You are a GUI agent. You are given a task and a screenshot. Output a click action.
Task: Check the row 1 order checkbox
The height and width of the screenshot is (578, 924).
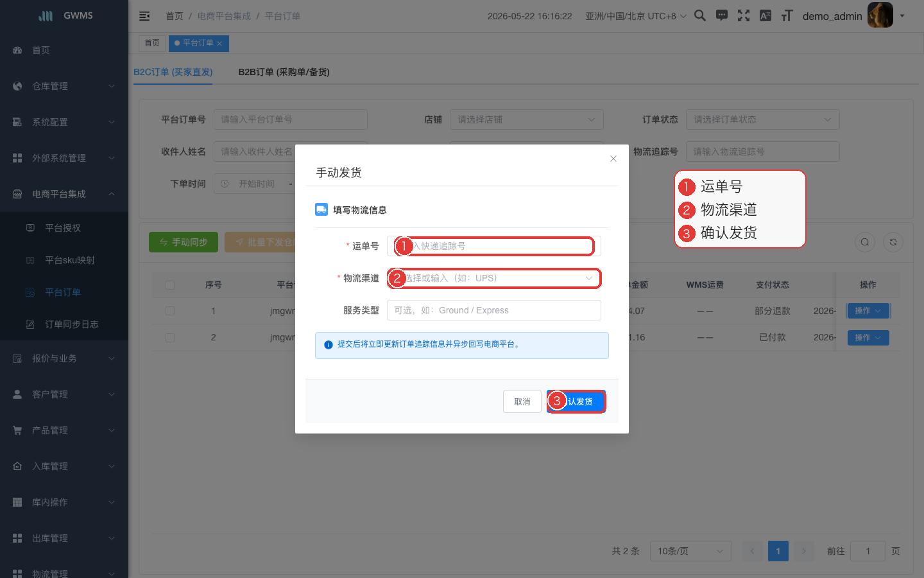[x=170, y=311]
